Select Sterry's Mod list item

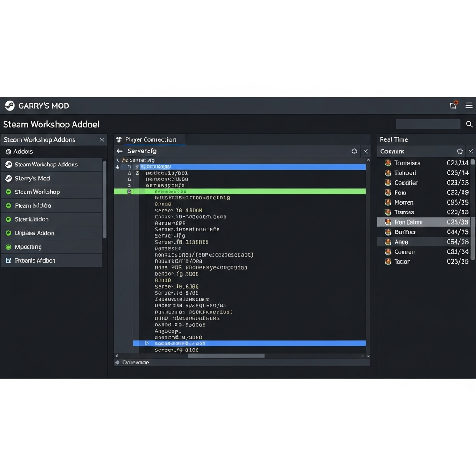pyautogui.click(x=52, y=178)
